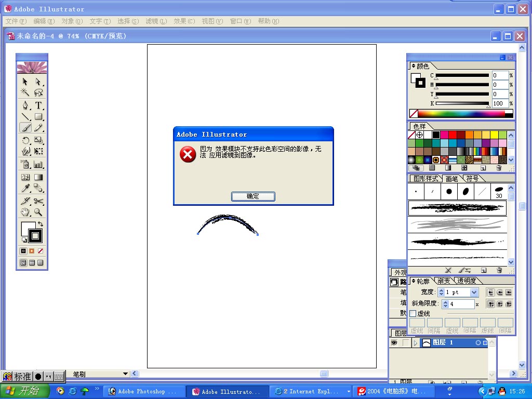This screenshot has height=399, width=532.
Task: Activate the Type tool
Action: (38, 105)
